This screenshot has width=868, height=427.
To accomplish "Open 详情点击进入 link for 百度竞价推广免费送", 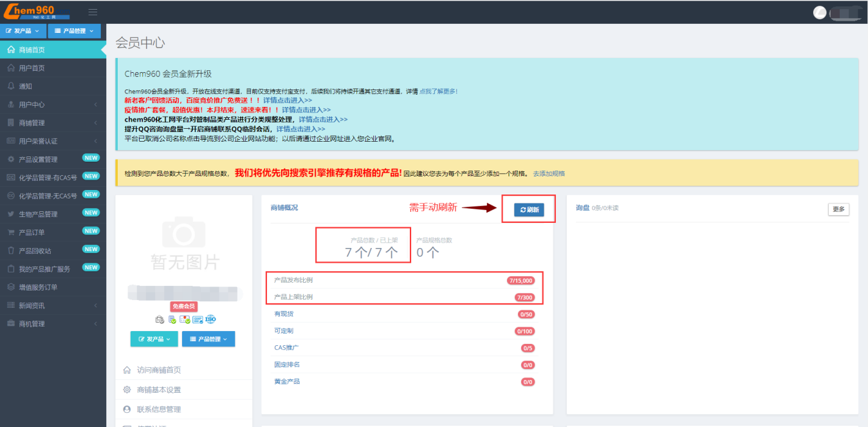I will [288, 100].
